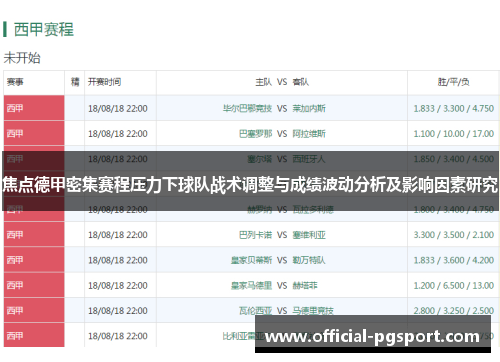This screenshot has width=500, height=362.
Task: Open the 阿拉维斯 away team link
Action: (x=309, y=134)
